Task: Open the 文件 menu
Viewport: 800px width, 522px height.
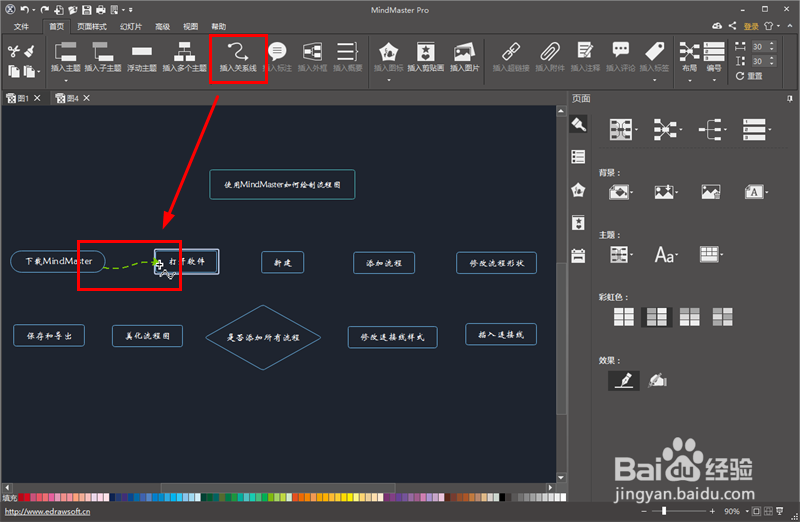Action: (x=21, y=27)
